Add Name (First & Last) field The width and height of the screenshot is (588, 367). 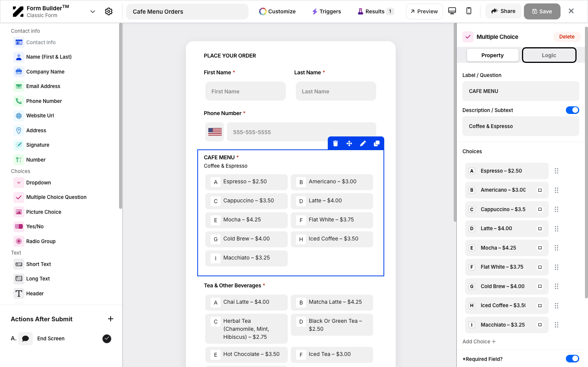pos(43,57)
